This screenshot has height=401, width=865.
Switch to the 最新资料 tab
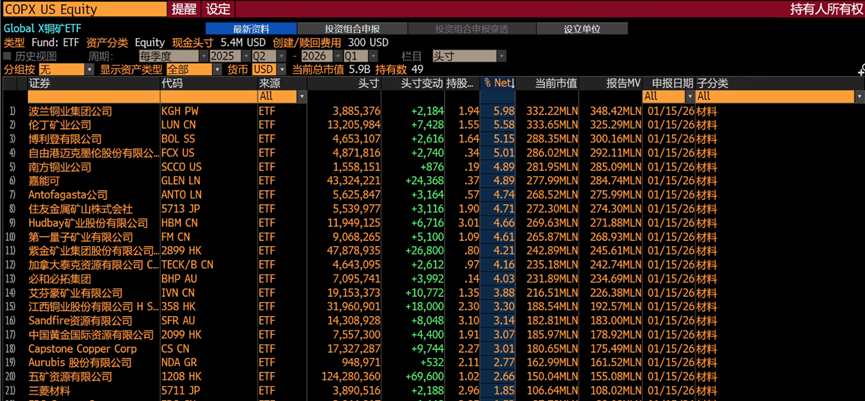tap(250, 29)
